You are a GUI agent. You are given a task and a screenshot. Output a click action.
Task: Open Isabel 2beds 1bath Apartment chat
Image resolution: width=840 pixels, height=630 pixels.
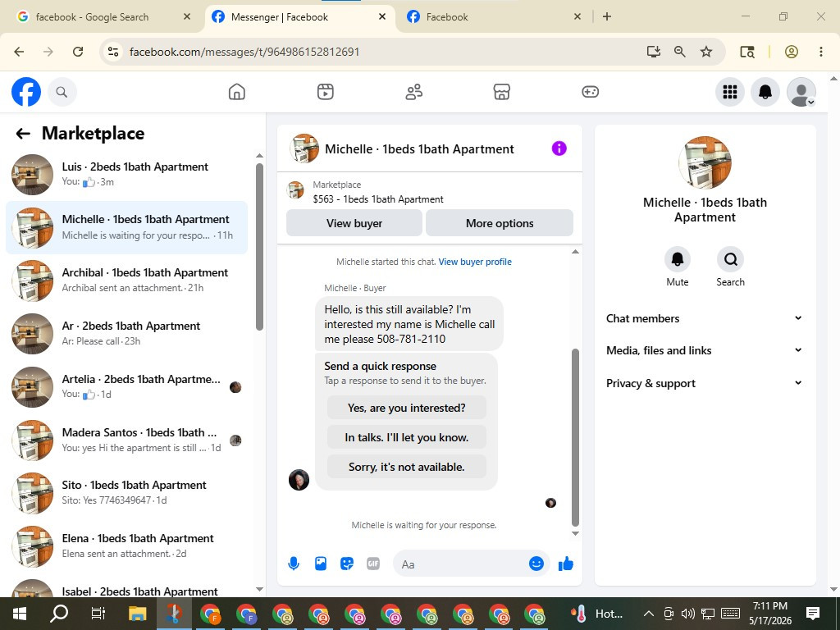[127, 587]
